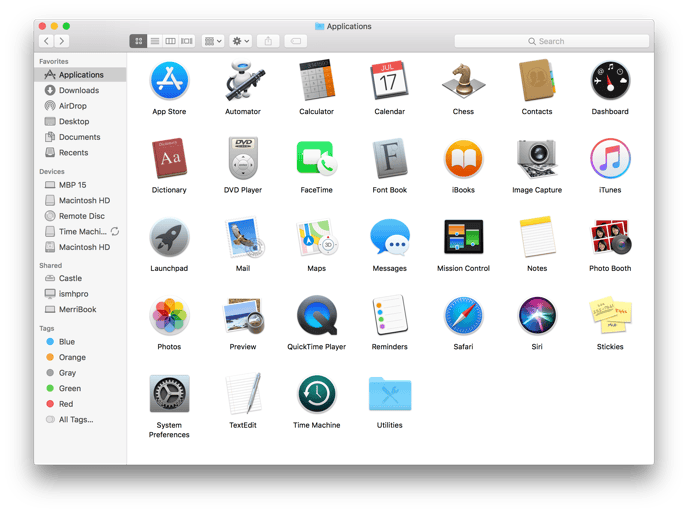
Task: Select the iTunes app icon
Action: click(610, 158)
